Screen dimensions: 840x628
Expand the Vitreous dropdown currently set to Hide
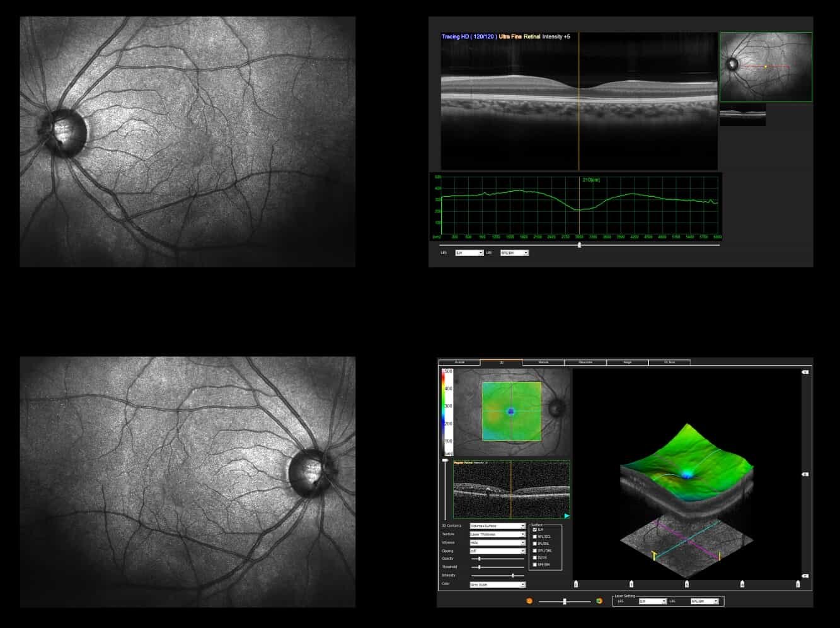click(524, 543)
